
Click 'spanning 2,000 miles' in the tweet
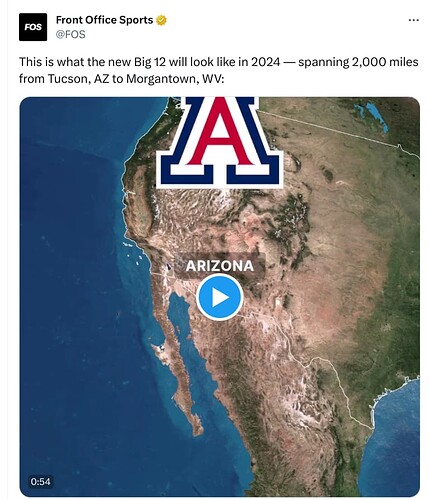tap(358, 62)
